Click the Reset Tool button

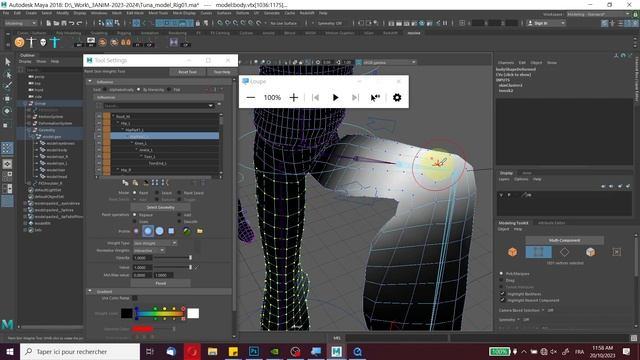click(187, 72)
